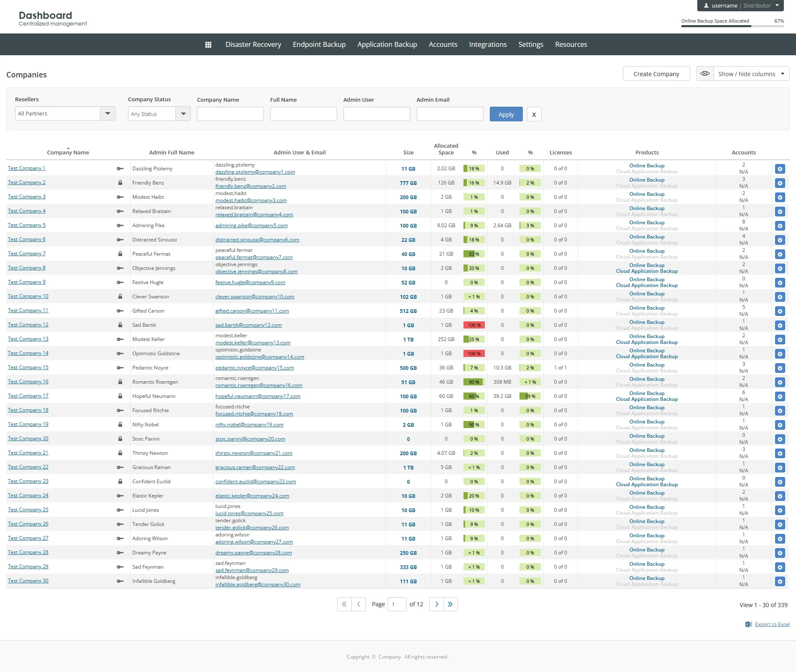The width and height of the screenshot is (796, 672).
Task: Click the Create Company button
Action: pyautogui.click(x=656, y=74)
